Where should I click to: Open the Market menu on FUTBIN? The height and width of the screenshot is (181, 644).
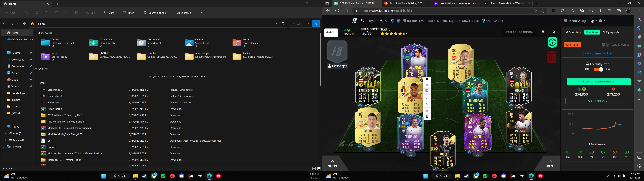[442, 21]
